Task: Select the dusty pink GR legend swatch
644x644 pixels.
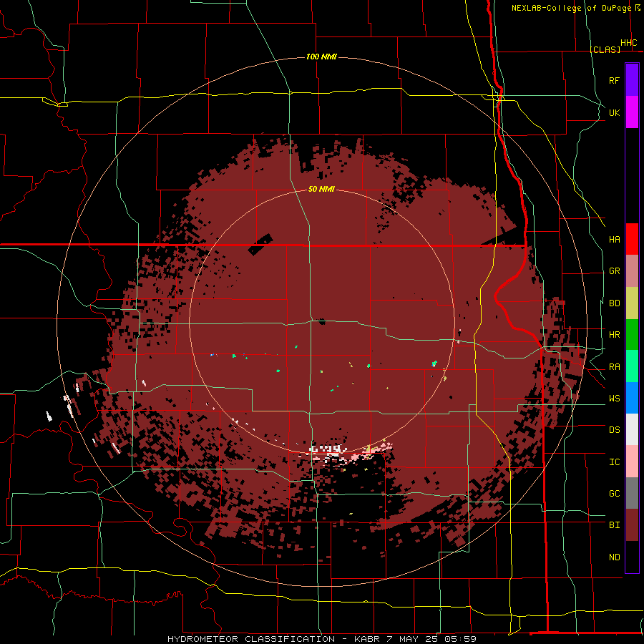Action: tap(632, 271)
